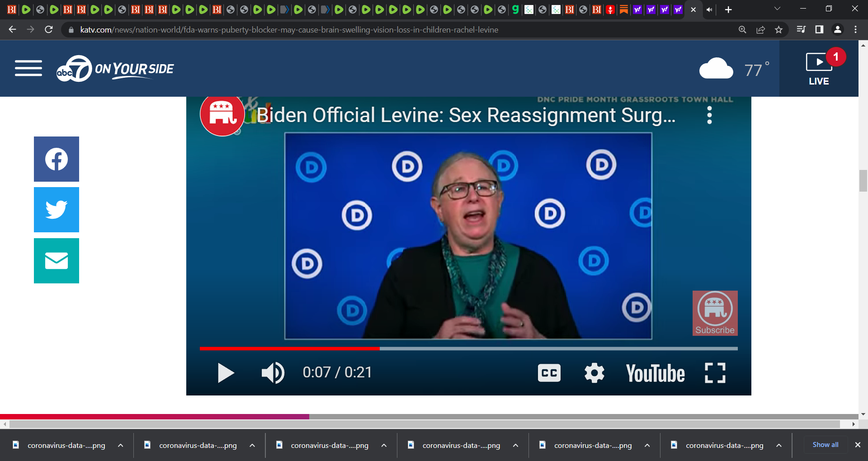
Task: Seek on the video progress bar
Action: (x=468, y=348)
